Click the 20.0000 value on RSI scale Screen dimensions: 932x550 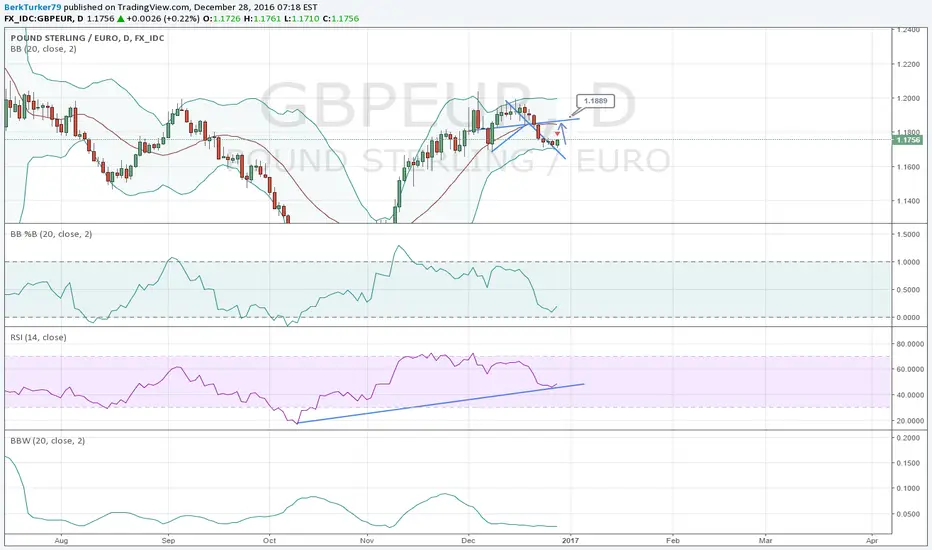(910, 420)
